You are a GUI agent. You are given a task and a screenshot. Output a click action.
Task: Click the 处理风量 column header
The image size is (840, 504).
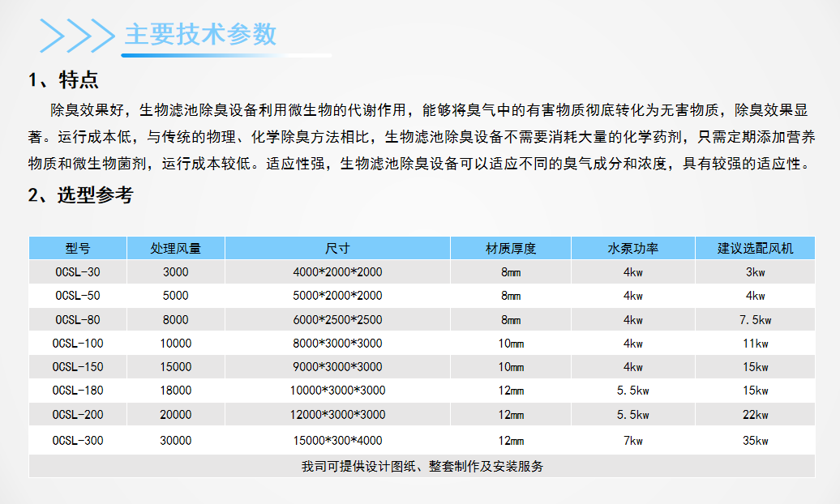tap(175, 248)
